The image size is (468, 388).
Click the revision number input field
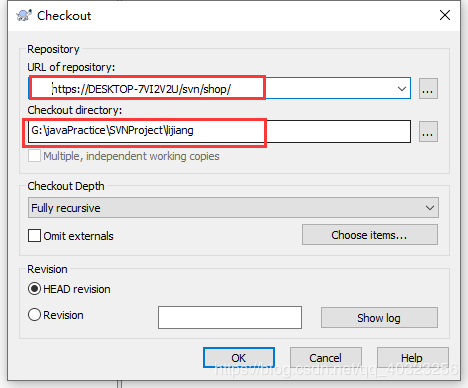point(230,318)
